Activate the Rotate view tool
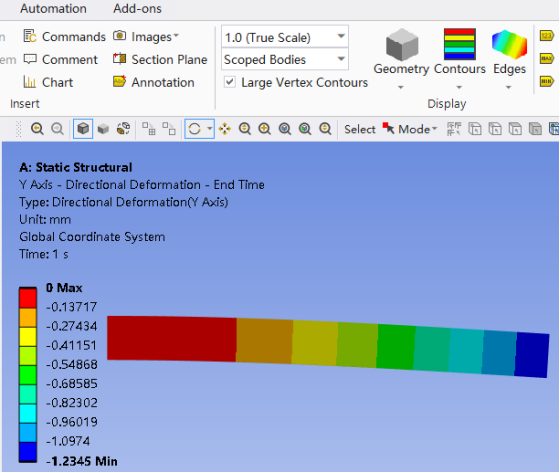This screenshot has height=473, width=560. point(195,129)
